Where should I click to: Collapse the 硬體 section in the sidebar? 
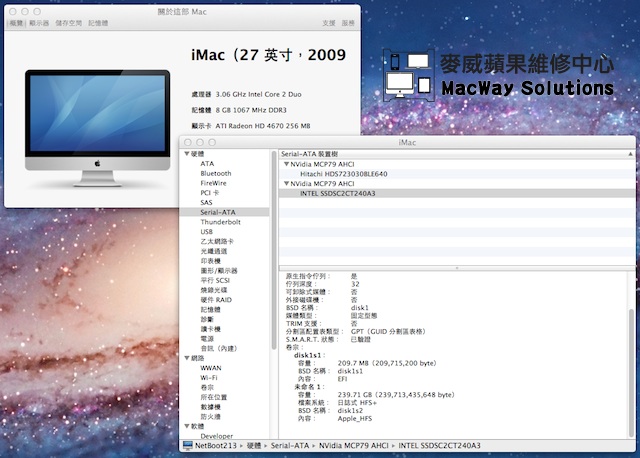pyautogui.click(x=187, y=154)
